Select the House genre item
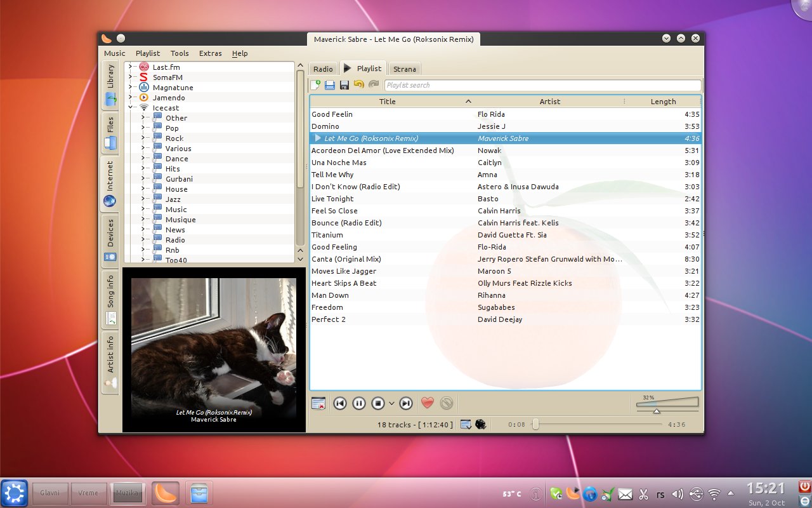This screenshot has height=508, width=812. point(176,189)
